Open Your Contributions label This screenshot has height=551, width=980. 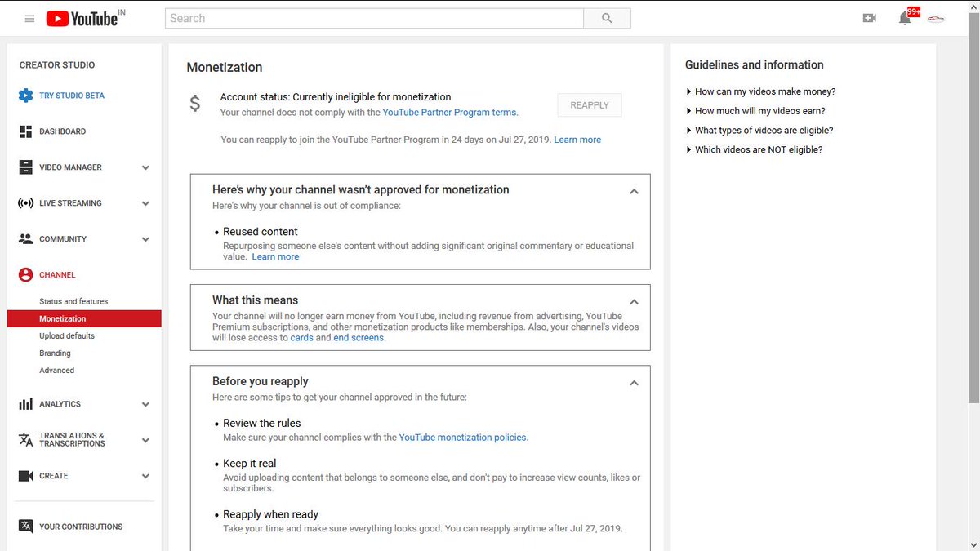pyautogui.click(x=81, y=527)
